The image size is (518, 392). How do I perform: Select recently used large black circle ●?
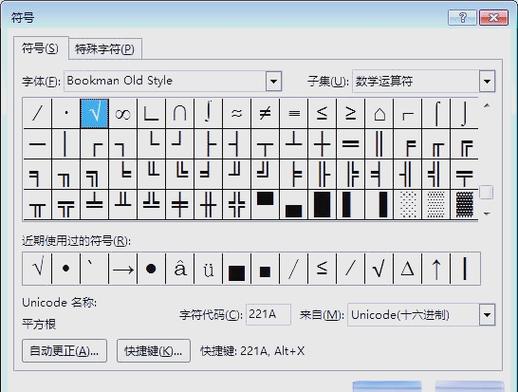coord(151,269)
